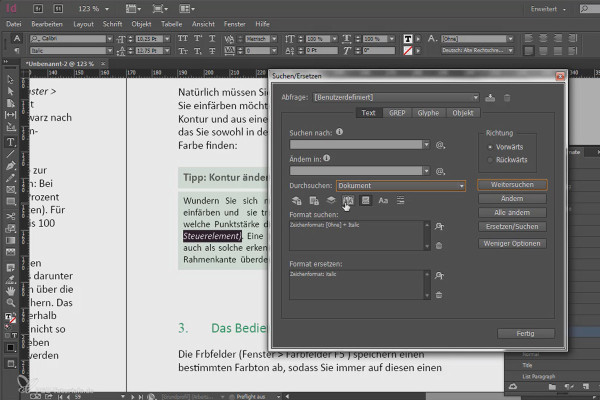Open the Calibri font family dropdown
Image resolution: width=600 pixels, height=400 pixels.
click(x=110, y=39)
